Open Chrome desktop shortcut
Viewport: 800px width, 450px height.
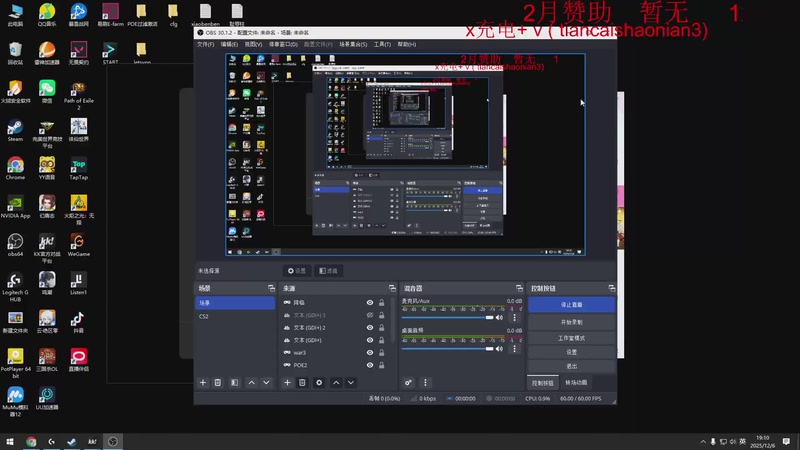click(15, 169)
